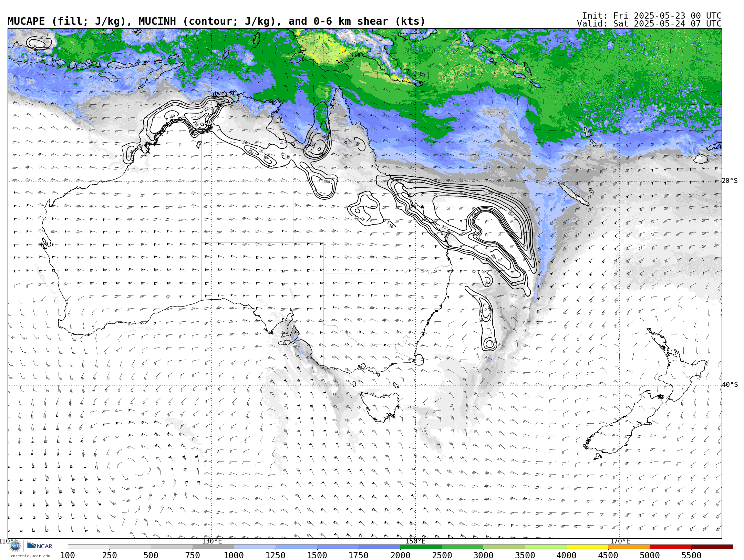
Task: Pick the dark green 2000–2500 colorbar segment
Action: tap(421, 547)
